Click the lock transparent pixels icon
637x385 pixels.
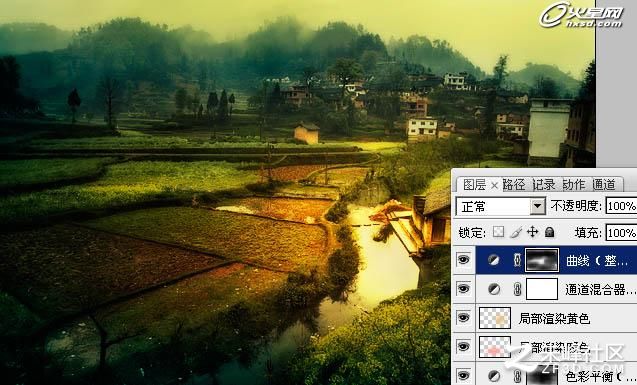(x=498, y=232)
